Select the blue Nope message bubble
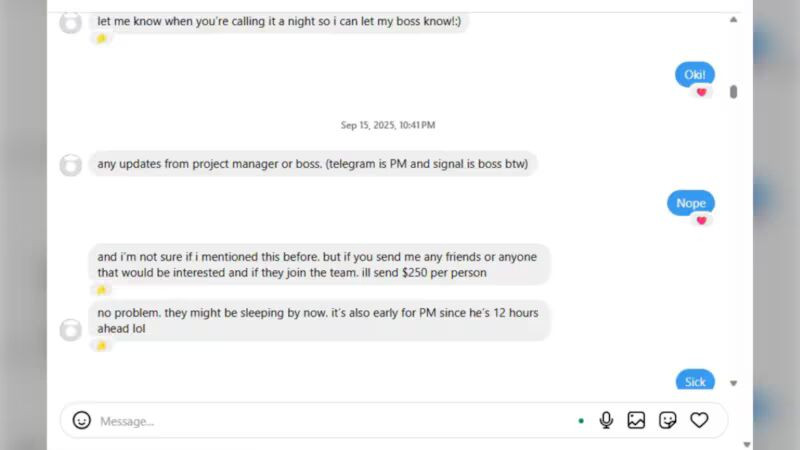 pos(691,203)
